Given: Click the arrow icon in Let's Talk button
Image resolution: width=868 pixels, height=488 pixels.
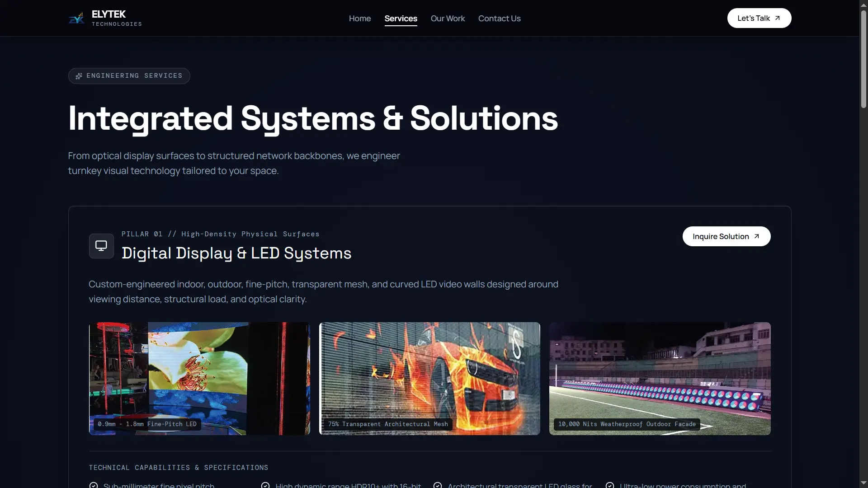Looking at the screenshot, I should pos(778,18).
